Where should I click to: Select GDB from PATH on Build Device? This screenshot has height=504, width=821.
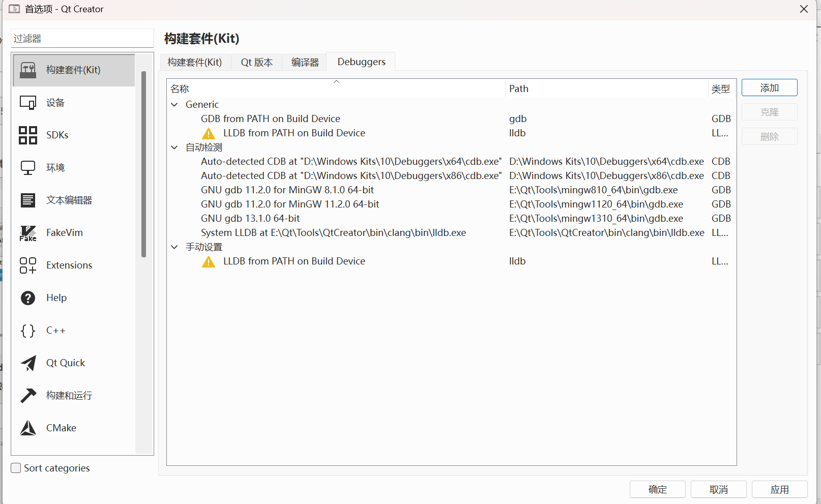point(270,119)
